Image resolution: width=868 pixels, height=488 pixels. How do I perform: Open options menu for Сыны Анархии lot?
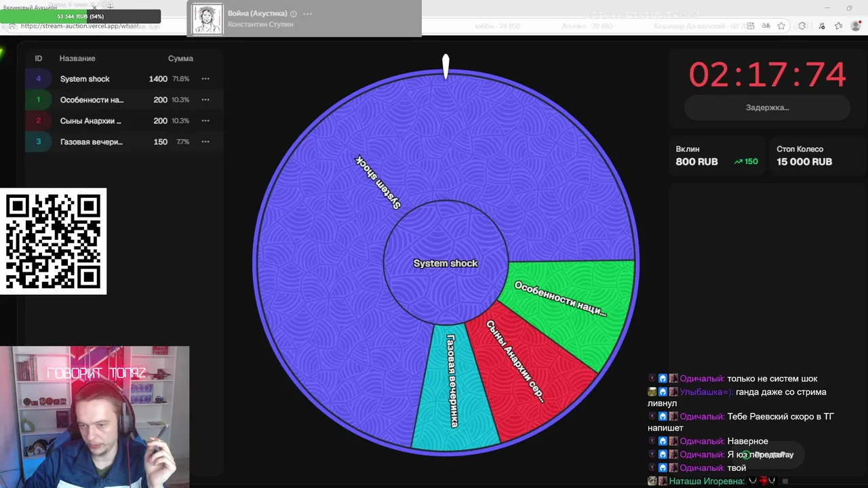pos(205,121)
